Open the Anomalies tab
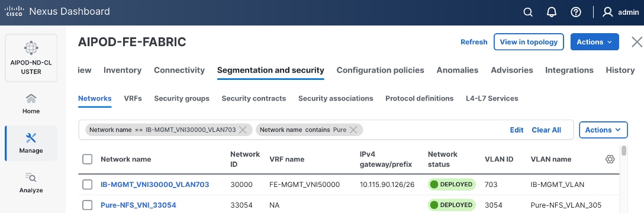 tap(458, 70)
